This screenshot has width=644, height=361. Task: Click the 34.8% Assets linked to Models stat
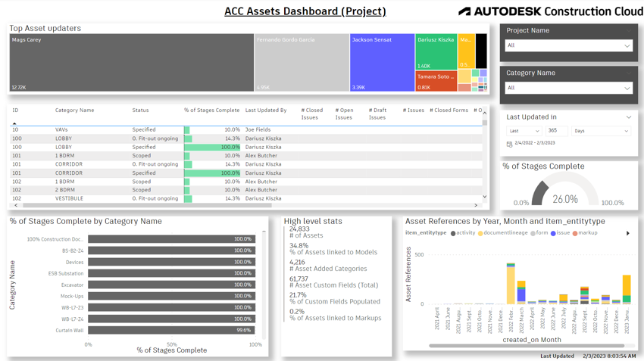(333, 249)
